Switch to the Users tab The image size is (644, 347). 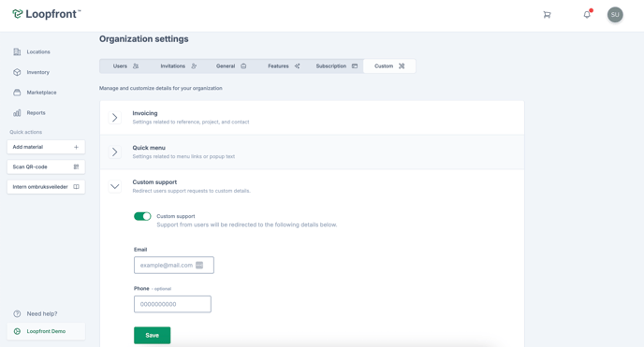126,66
